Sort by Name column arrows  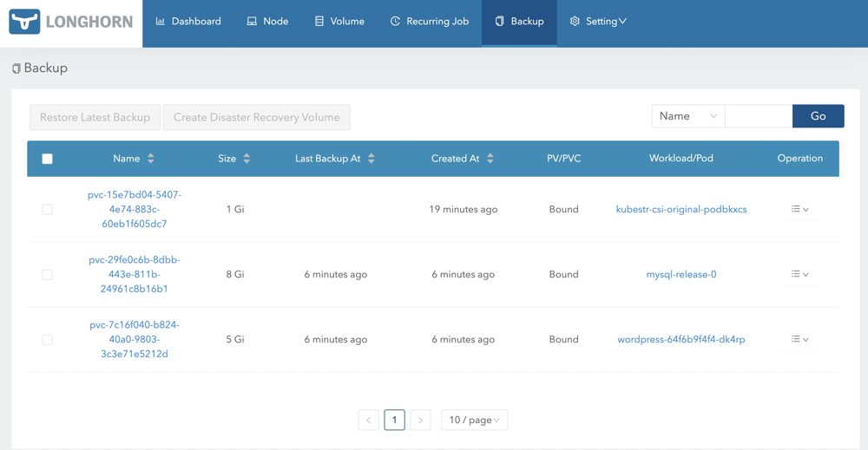point(150,159)
